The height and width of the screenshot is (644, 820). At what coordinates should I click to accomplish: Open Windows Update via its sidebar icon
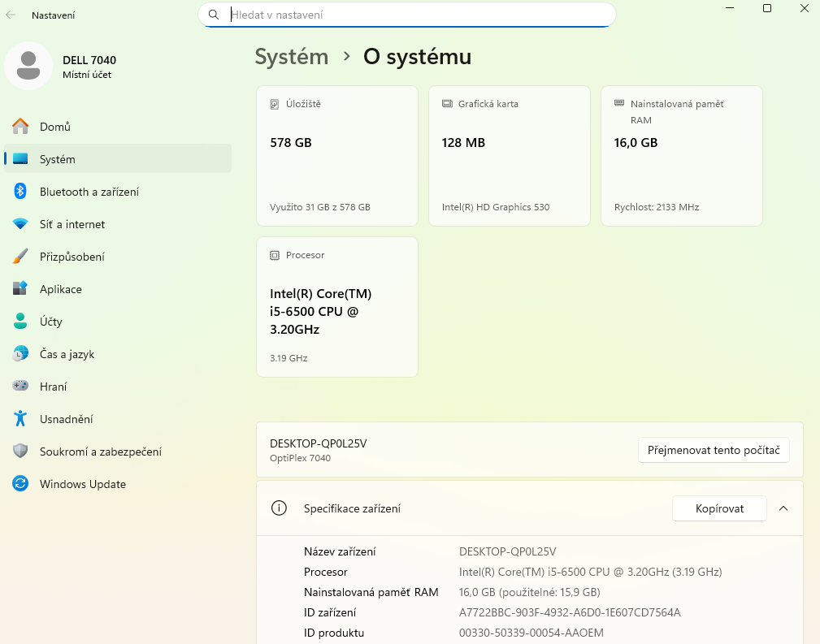(22, 483)
